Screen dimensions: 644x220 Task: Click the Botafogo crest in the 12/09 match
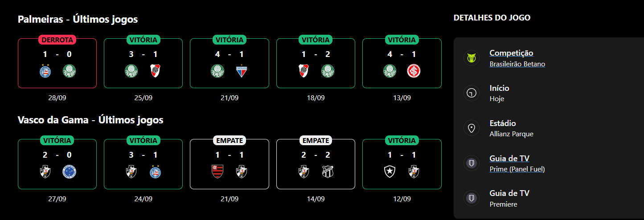[x=390, y=171]
